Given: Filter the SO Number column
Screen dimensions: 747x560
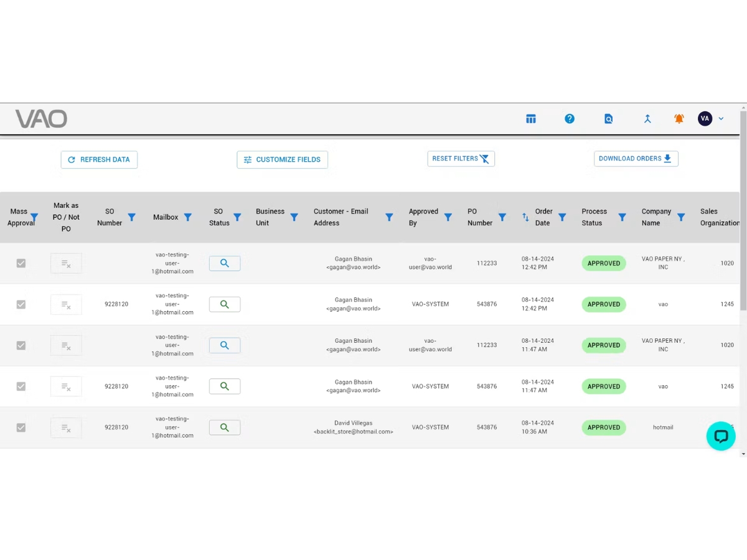Looking at the screenshot, I should (x=132, y=217).
